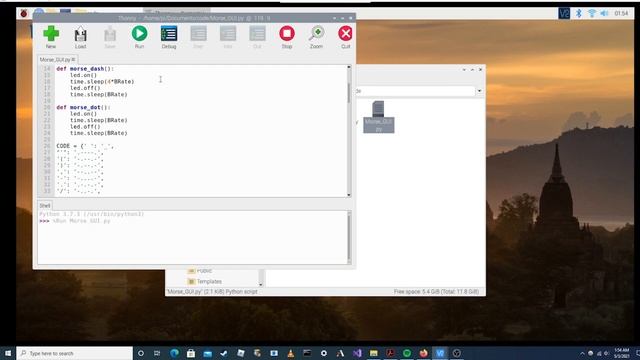Screen dimensions: 640x360
Task: Select the Shell panel tab
Action: click(x=45, y=205)
